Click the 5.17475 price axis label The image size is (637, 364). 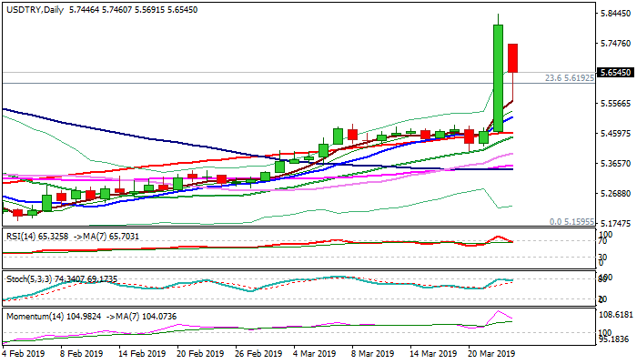tap(615, 223)
